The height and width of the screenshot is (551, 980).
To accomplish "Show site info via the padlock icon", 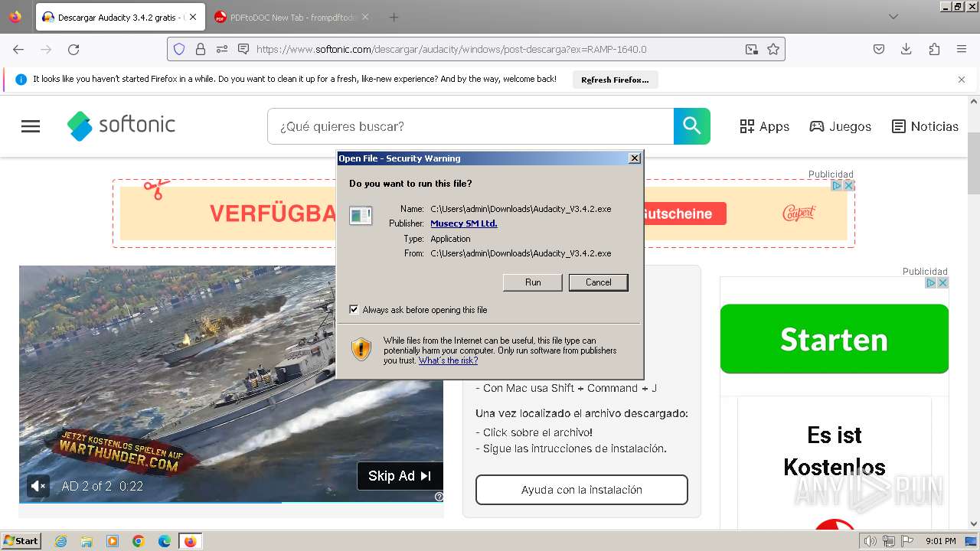I will pyautogui.click(x=201, y=49).
